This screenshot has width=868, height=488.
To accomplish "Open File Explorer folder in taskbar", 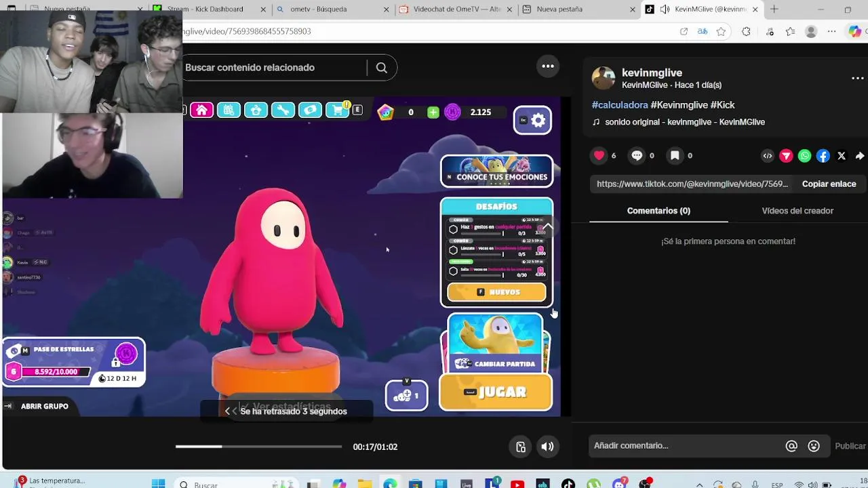I will pos(365,484).
